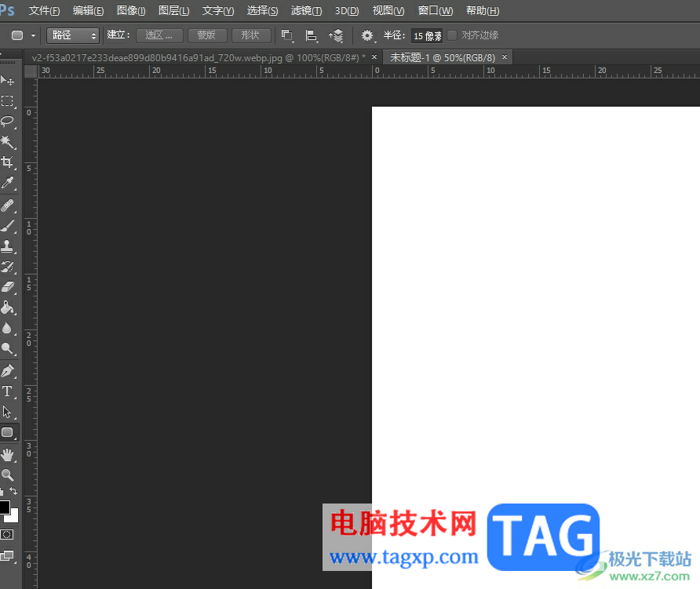Viewport: 700px width, 589px height.
Task: Select the Dodge tool
Action: tap(7, 348)
